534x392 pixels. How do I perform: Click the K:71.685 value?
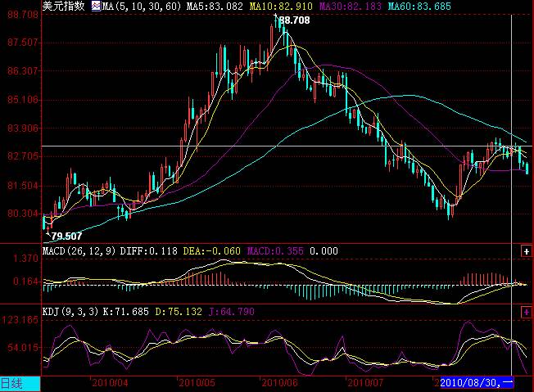125,312
